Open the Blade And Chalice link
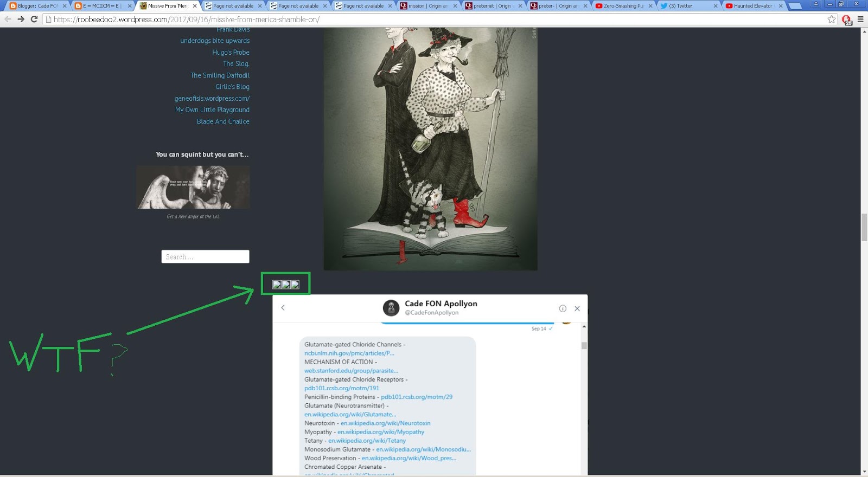Screen dimensions: 868x477 [x=223, y=121]
